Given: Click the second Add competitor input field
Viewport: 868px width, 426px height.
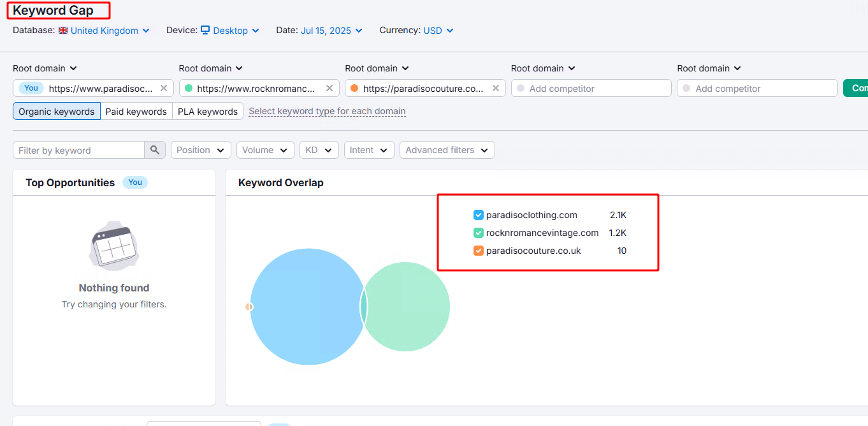Looking at the screenshot, I should pyautogui.click(x=757, y=88).
